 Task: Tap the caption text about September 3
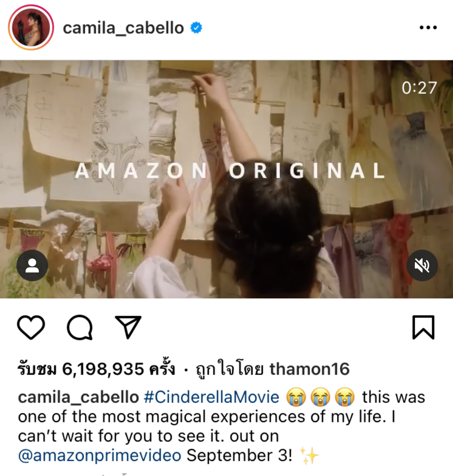[239, 455]
